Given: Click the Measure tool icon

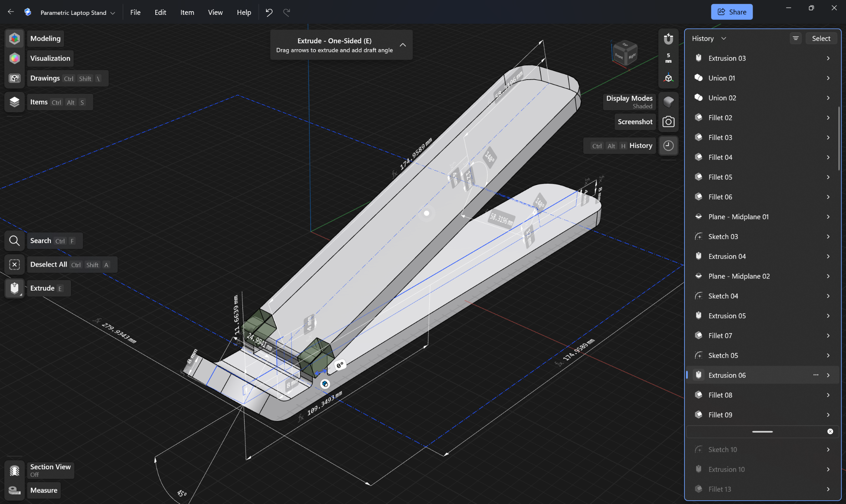Looking at the screenshot, I should [14, 490].
